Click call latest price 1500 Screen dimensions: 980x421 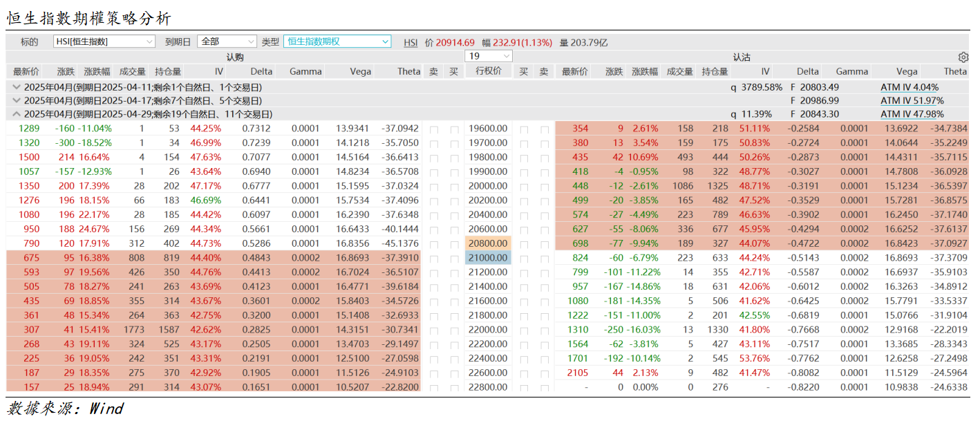(x=29, y=158)
